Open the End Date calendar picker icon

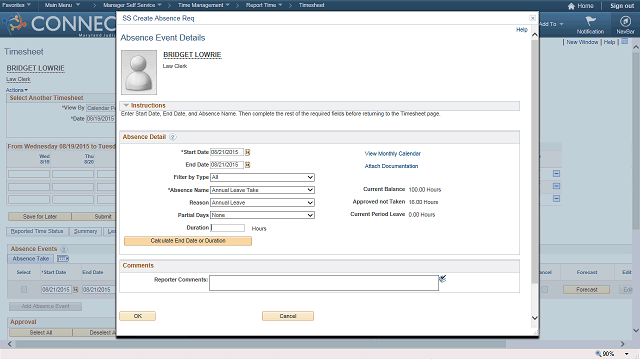pyautogui.click(x=247, y=165)
